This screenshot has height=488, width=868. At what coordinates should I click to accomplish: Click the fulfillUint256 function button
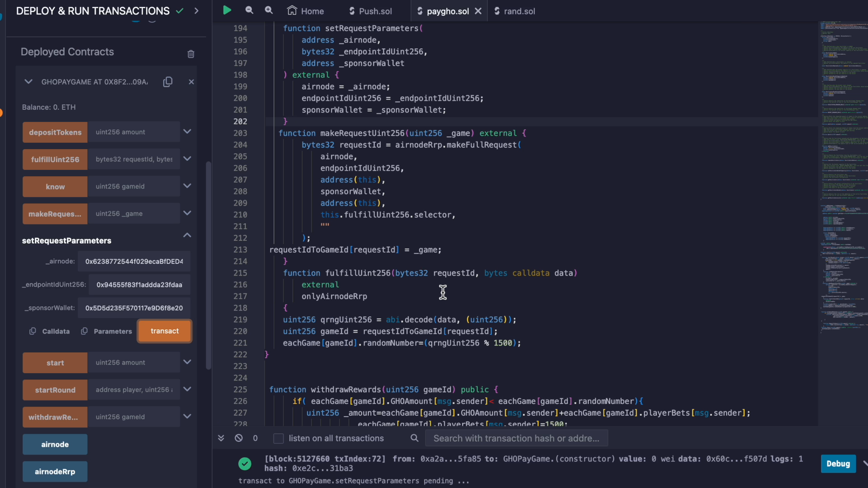click(55, 159)
